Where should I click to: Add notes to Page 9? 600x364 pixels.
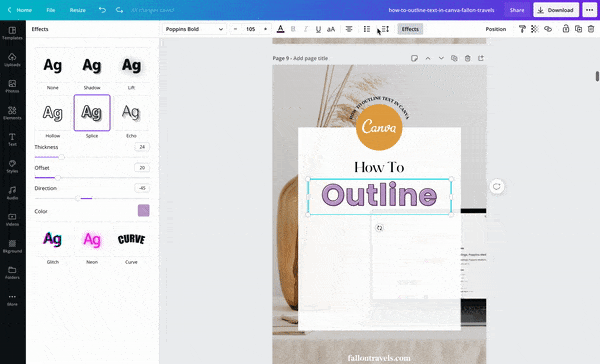click(414, 58)
